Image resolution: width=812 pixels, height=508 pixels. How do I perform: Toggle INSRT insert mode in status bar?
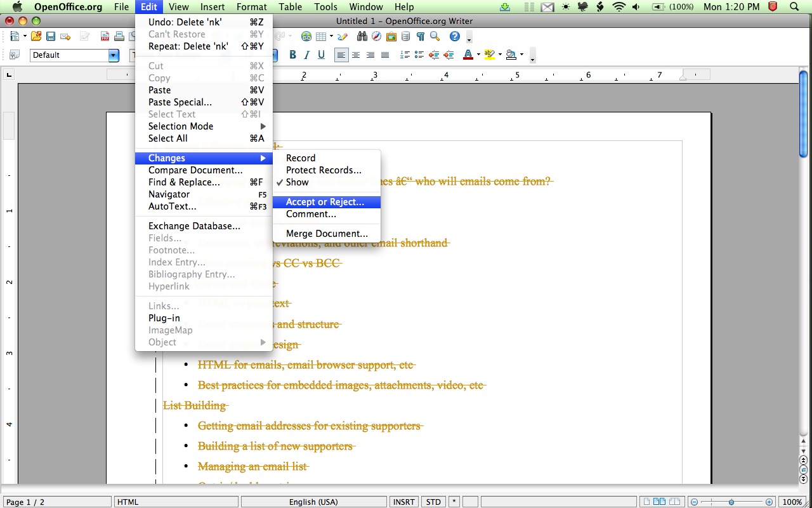pos(404,502)
